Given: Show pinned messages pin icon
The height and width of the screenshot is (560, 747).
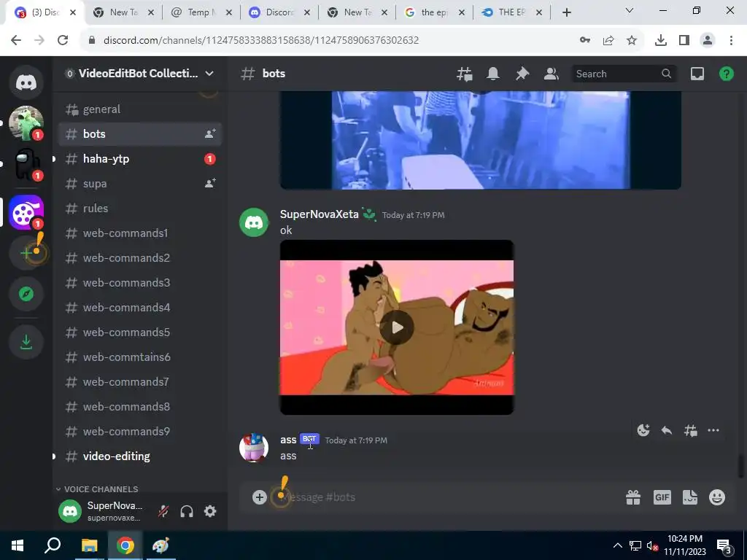Looking at the screenshot, I should (522, 74).
